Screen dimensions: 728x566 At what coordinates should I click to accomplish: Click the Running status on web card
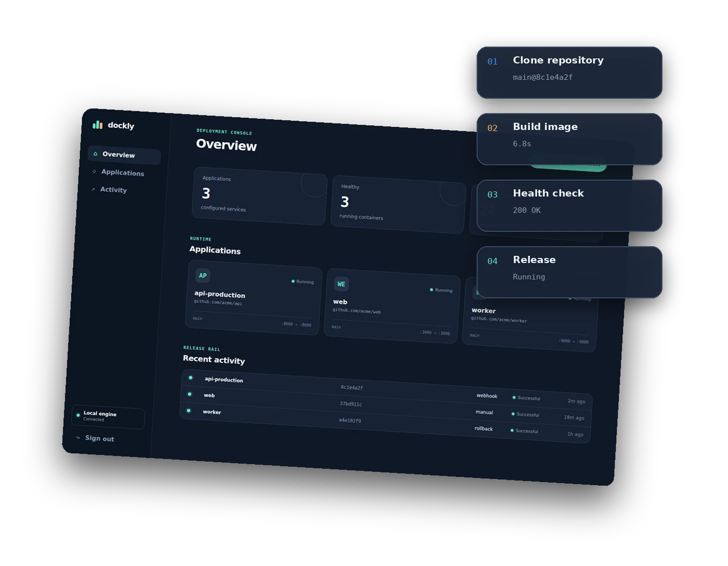click(x=441, y=290)
